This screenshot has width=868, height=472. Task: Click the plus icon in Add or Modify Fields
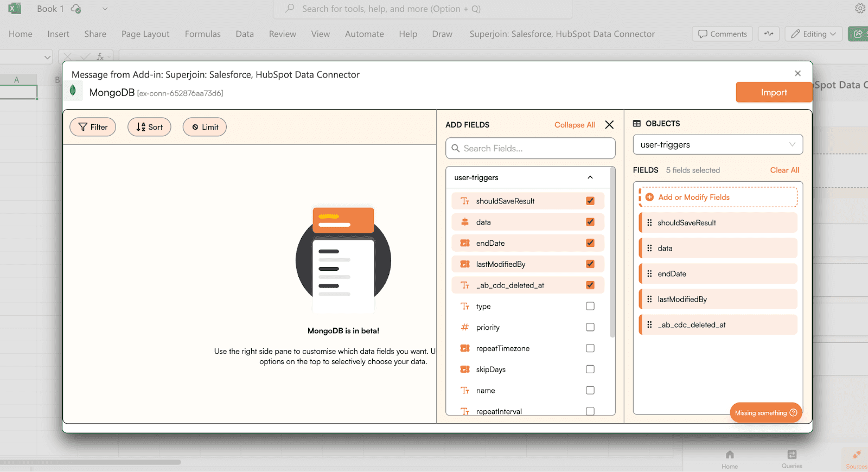[649, 197]
